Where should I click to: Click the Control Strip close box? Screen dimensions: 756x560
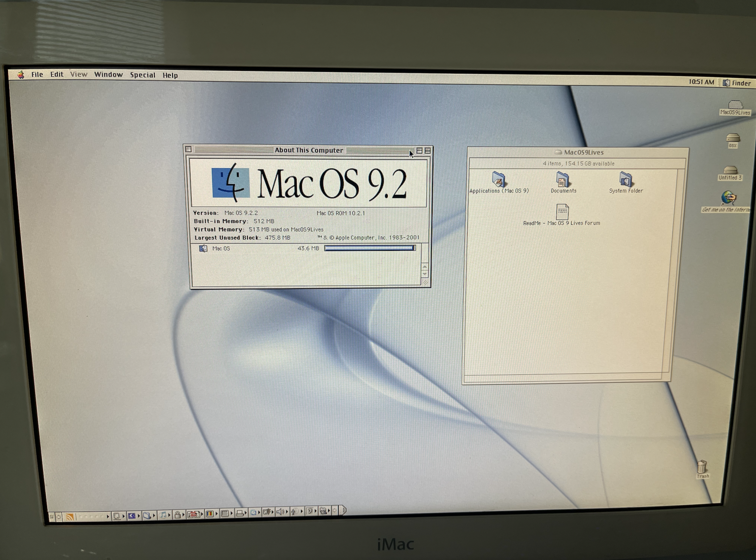tap(51, 517)
